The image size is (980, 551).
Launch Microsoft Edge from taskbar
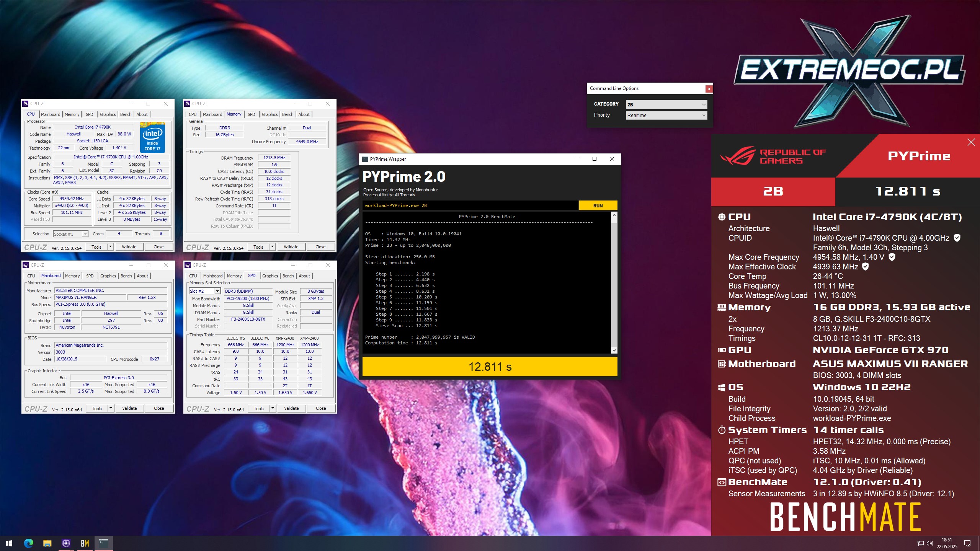point(28,543)
